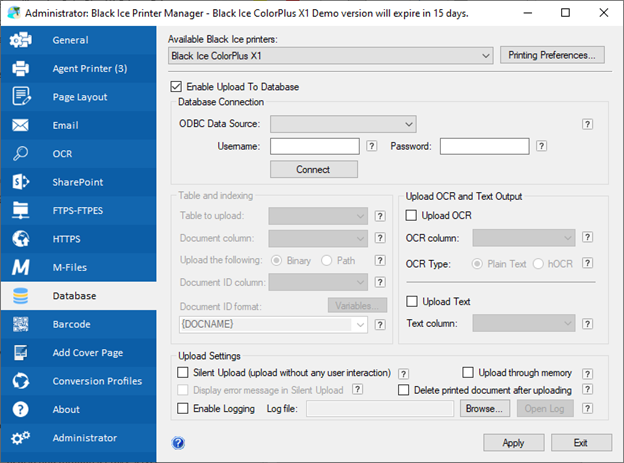Select the Path radio button

[326, 261]
